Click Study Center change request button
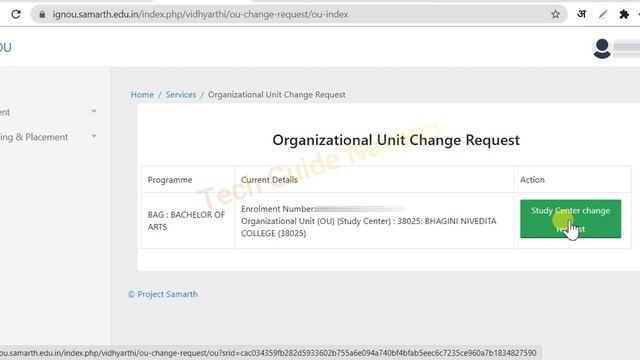The width and height of the screenshot is (640, 360). pos(570,219)
